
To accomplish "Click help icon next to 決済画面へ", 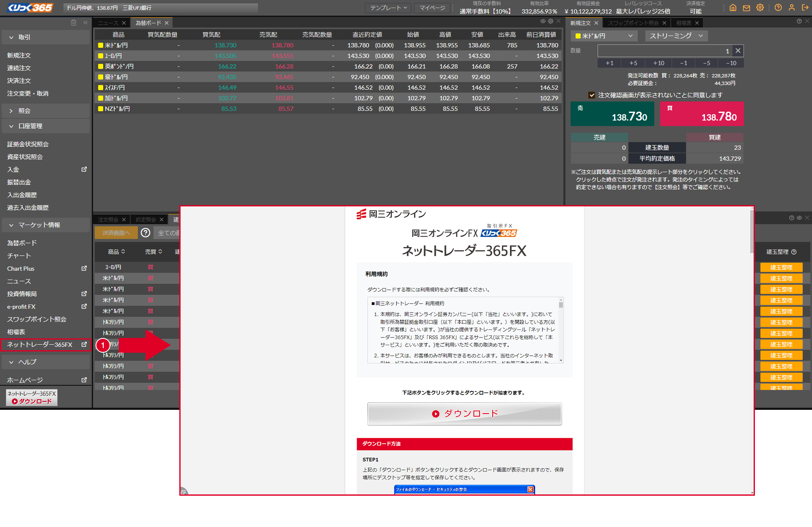I will pyautogui.click(x=145, y=233).
